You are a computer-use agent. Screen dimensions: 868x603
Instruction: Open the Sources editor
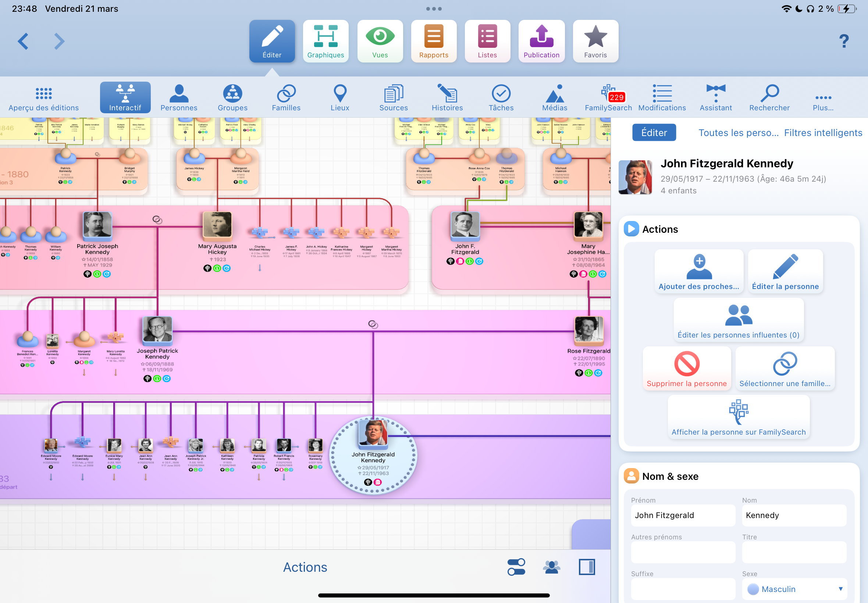tap(394, 97)
